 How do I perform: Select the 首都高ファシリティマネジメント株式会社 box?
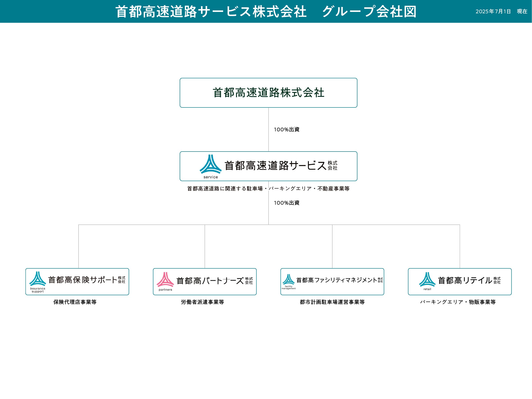tap(333, 281)
